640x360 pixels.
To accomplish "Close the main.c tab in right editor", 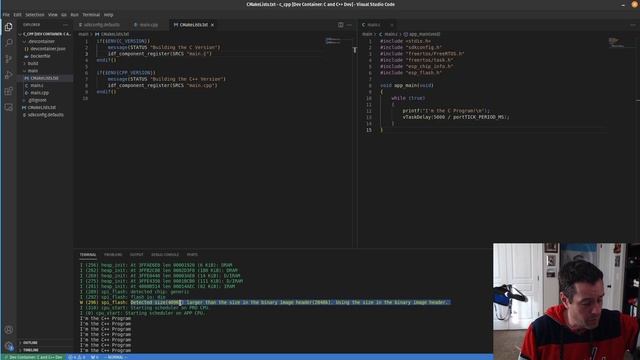I will tap(391, 25).
